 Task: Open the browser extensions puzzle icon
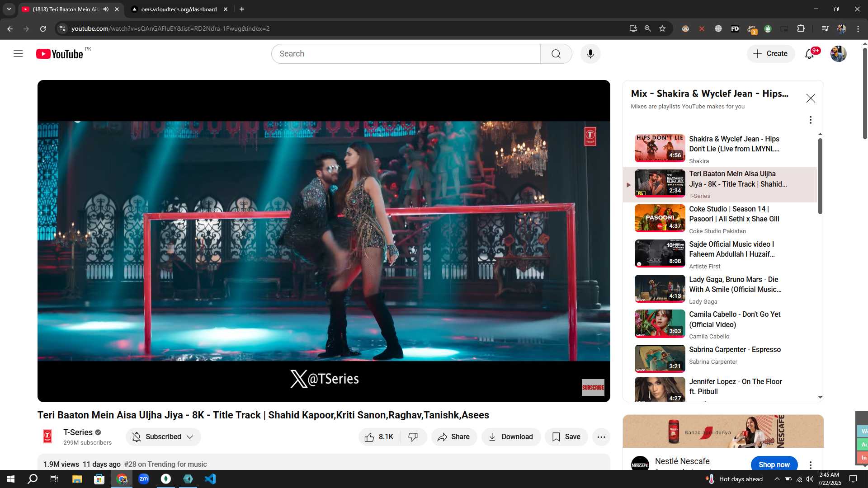coord(801,28)
